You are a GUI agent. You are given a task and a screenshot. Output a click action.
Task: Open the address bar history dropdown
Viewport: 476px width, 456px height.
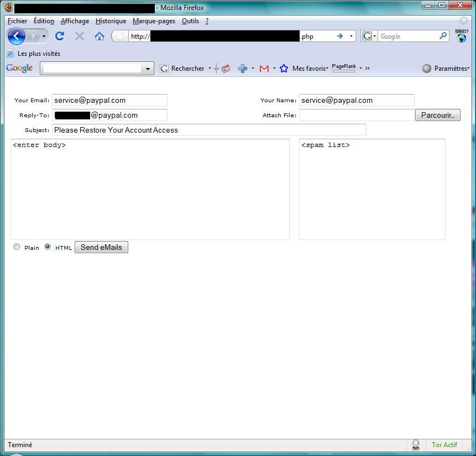point(351,36)
